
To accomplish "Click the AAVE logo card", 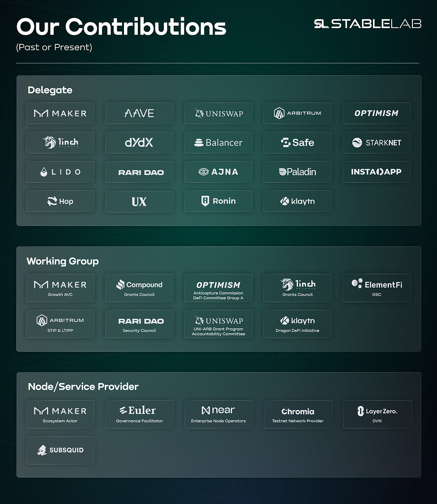I will 139,113.
